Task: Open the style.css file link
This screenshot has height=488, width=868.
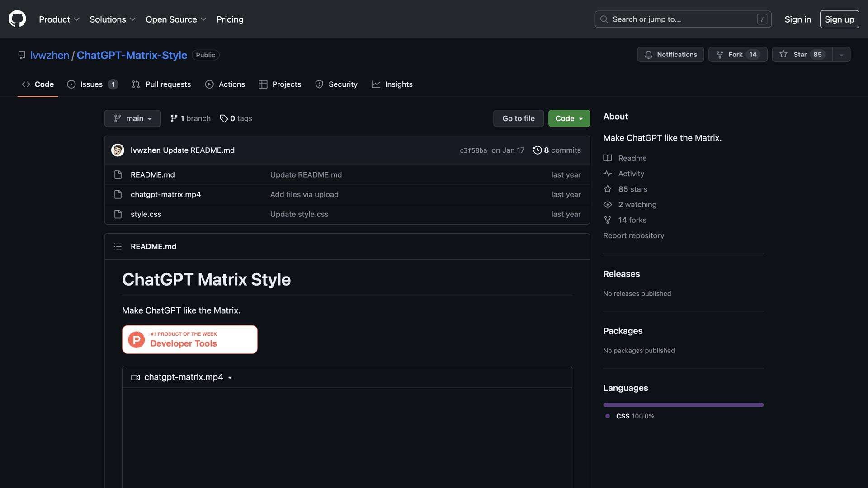Action: coord(146,214)
